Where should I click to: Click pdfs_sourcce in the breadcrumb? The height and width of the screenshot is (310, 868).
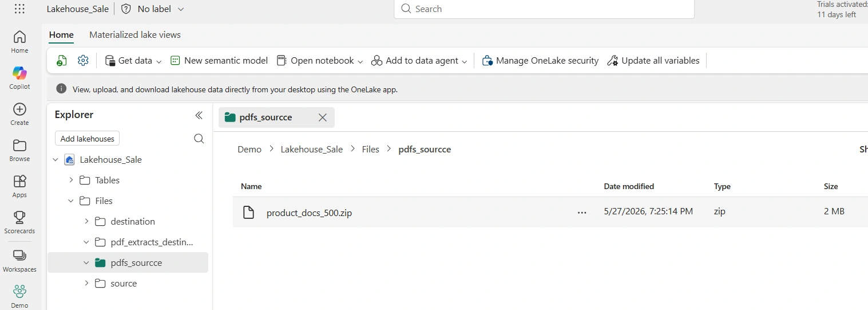point(425,150)
